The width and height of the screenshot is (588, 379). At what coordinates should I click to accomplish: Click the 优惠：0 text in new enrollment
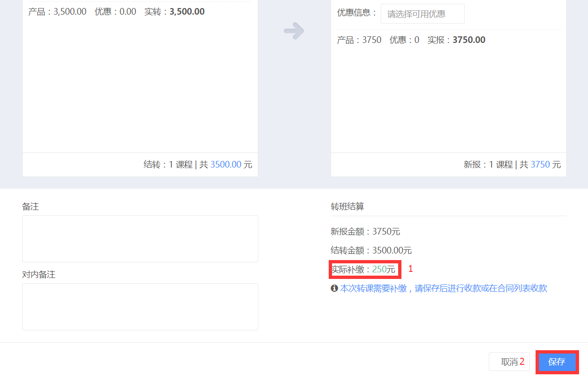(404, 40)
